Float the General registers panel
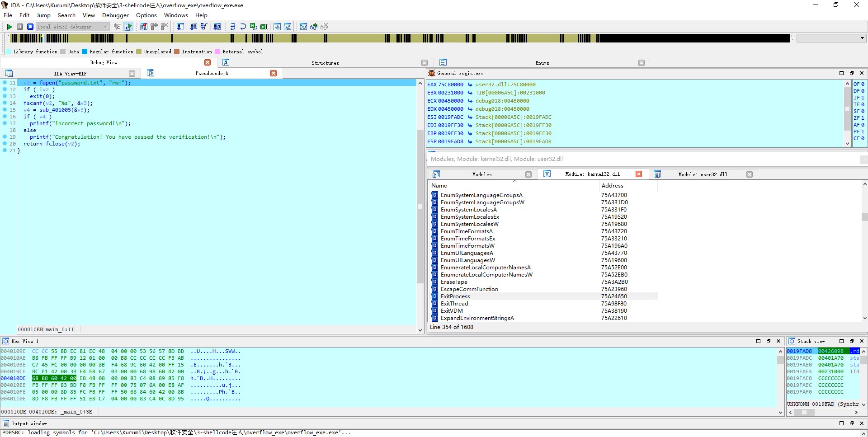Viewport: 868px width, 437px height. 852,73
